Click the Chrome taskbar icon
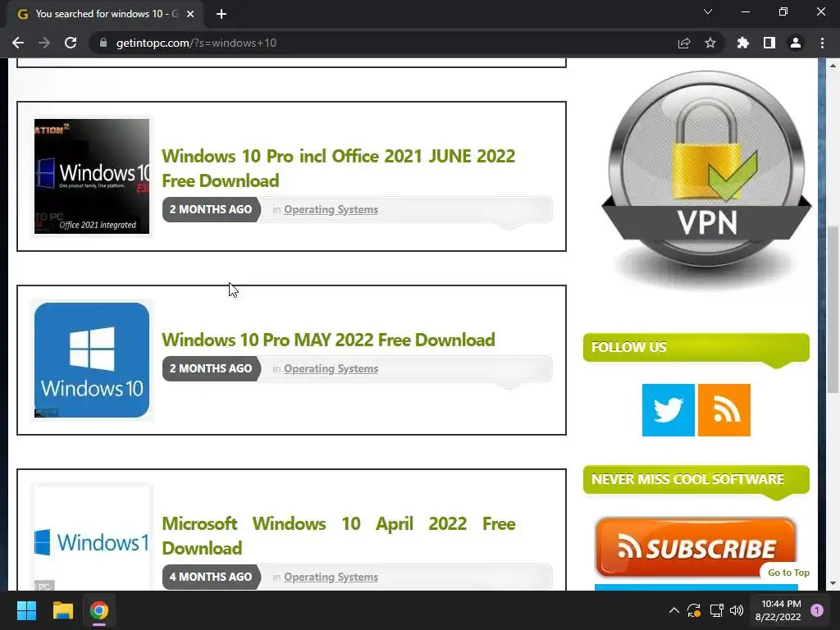This screenshot has width=840, height=630. point(99,610)
